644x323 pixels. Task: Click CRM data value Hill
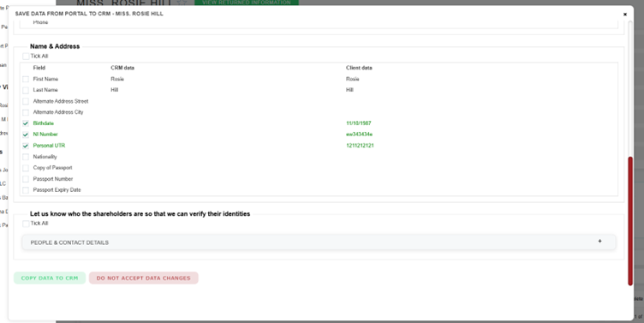[x=114, y=90]
